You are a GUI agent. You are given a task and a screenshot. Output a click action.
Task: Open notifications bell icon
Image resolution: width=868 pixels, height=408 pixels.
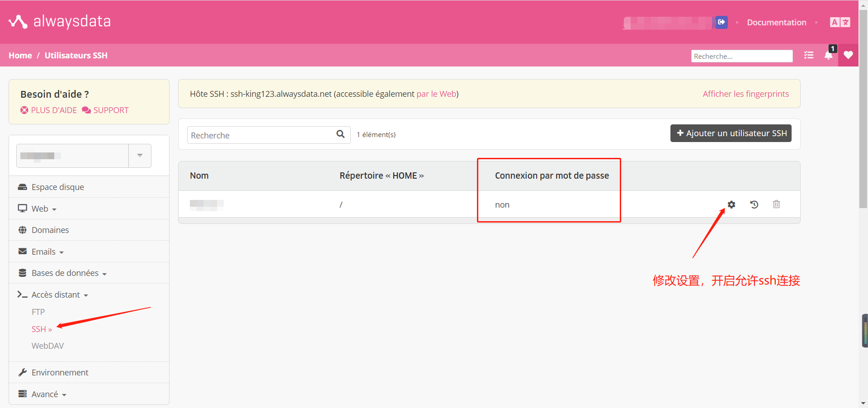click(828, 56)
